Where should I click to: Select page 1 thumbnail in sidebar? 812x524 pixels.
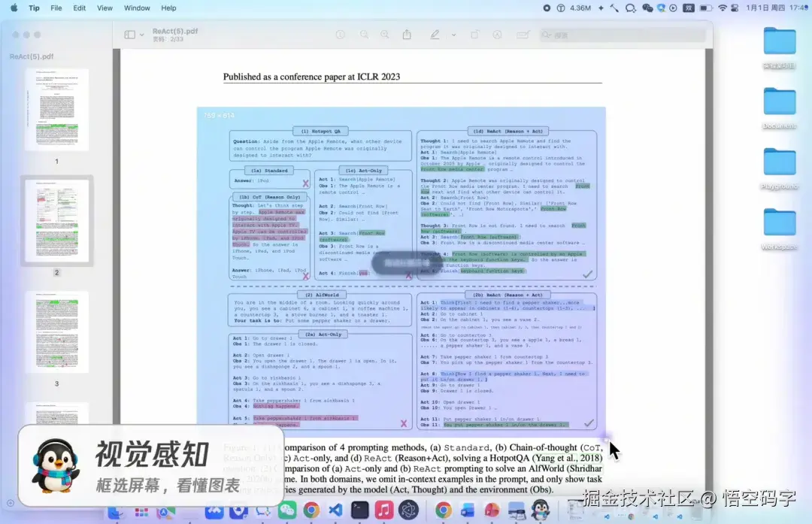[57, 110]
